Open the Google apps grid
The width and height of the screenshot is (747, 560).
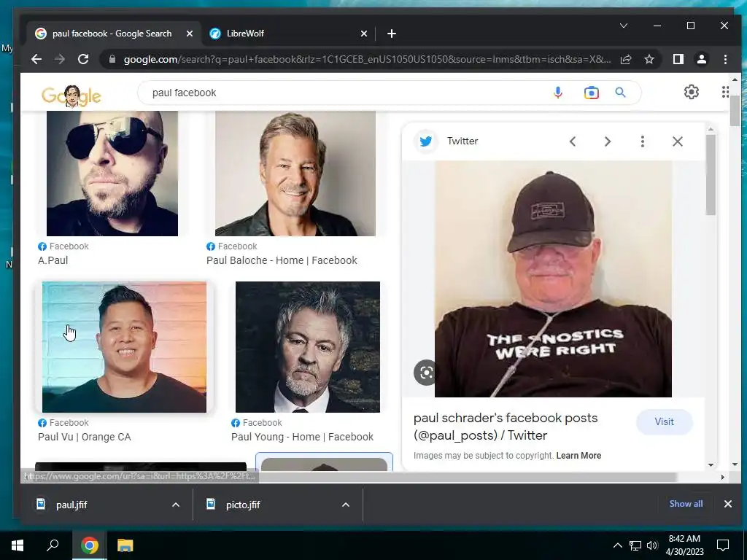pyautogui.click(x=725, y=92)
